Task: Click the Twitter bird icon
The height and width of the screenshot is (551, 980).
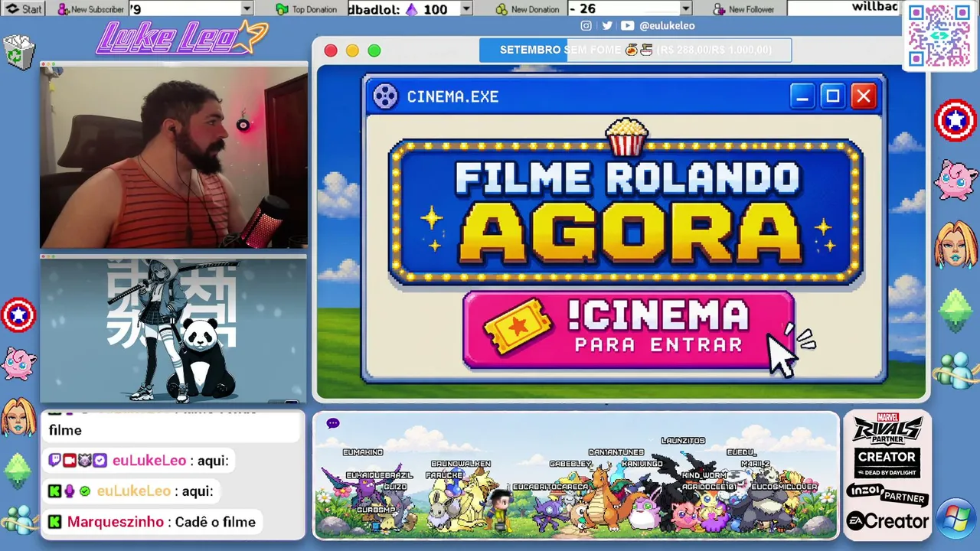Action: [x=606, y=25]
